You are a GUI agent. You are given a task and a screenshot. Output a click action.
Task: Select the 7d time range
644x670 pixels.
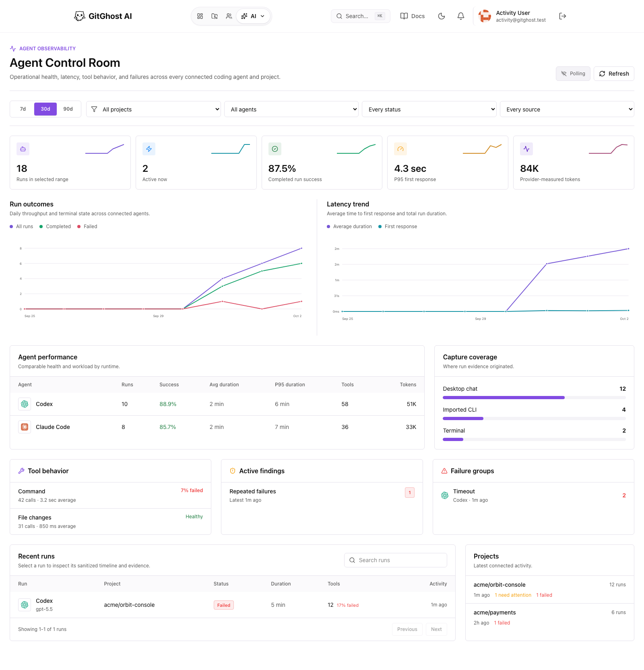click(x=23, y=109)
